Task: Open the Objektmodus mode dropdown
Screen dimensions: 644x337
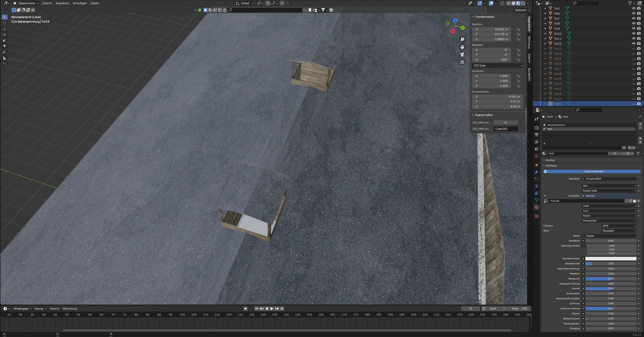Action: pyautogui.click(x=26, y=3)
